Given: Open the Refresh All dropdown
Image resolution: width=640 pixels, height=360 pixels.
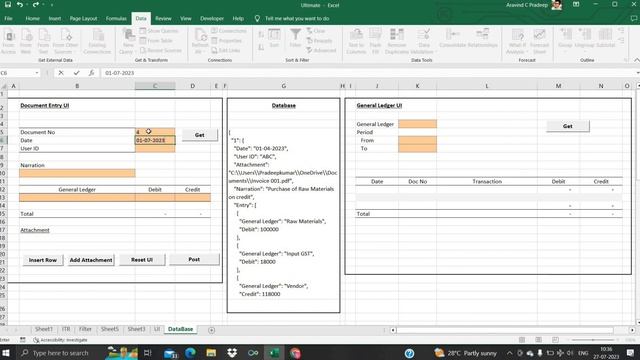Looking at the screenshot, I should pyautogui.click(x=200, y=41).
